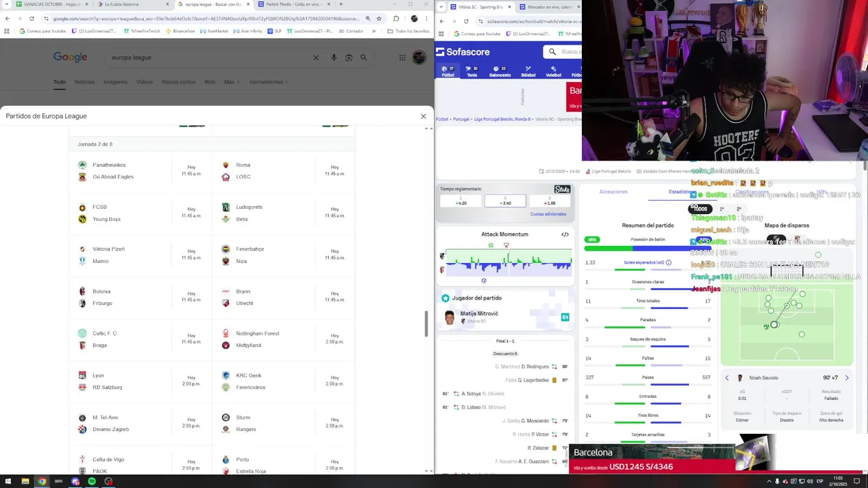The height and width of the screenshot is (488, 868).
Task: Open Attack Momentum embed code icon
Action: (x=565, y=235)
